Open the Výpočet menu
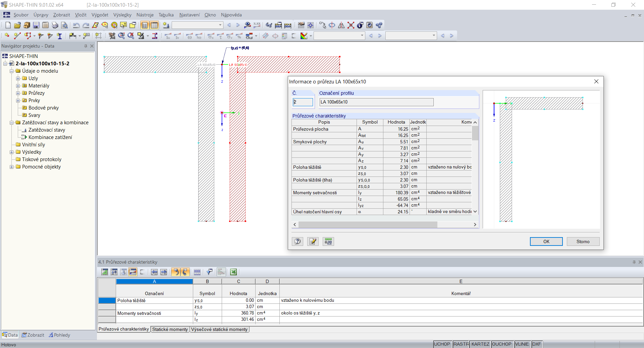This screenshot has height=348, width=644. [100, 15]
